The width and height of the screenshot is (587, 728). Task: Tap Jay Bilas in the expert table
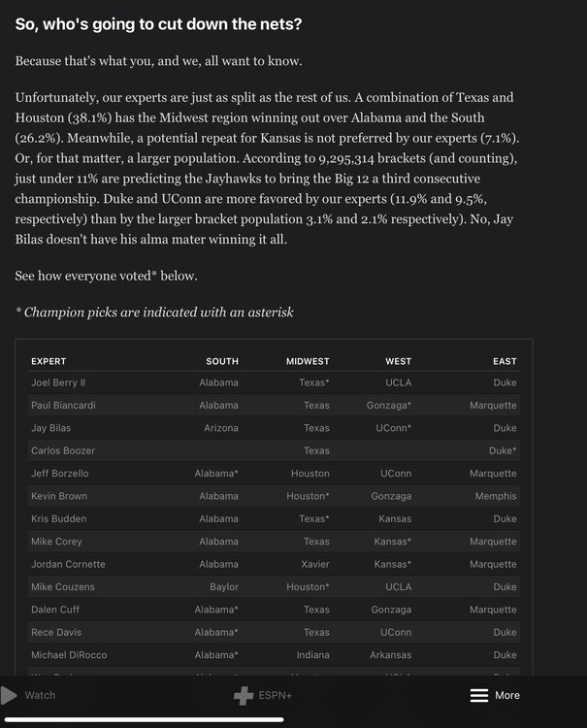coord(50,428)
